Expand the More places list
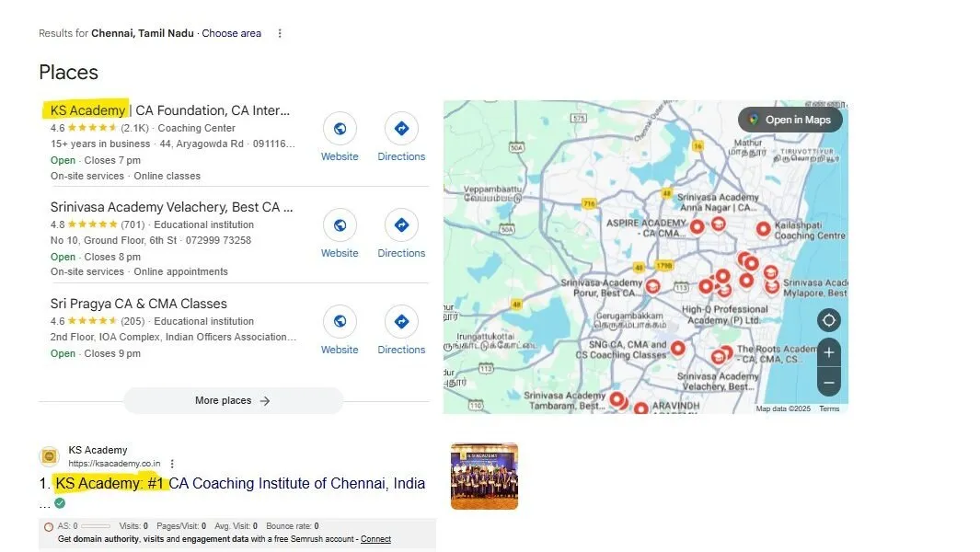 (x=233, y=401)
